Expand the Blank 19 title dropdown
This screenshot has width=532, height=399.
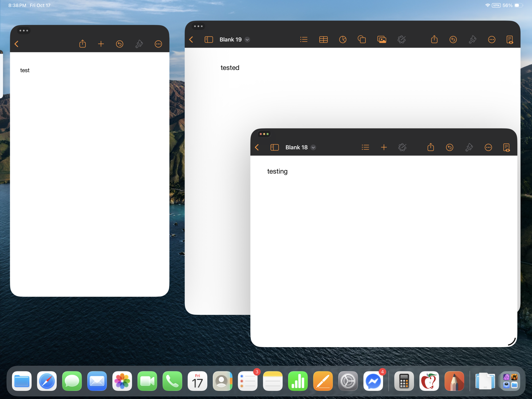pos(247,40)
